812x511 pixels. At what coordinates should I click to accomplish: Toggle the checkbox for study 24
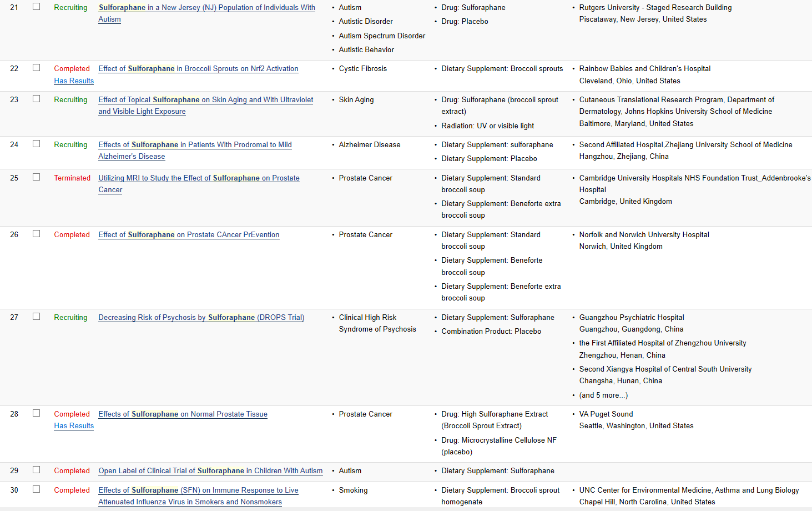[x=37, y=144]
